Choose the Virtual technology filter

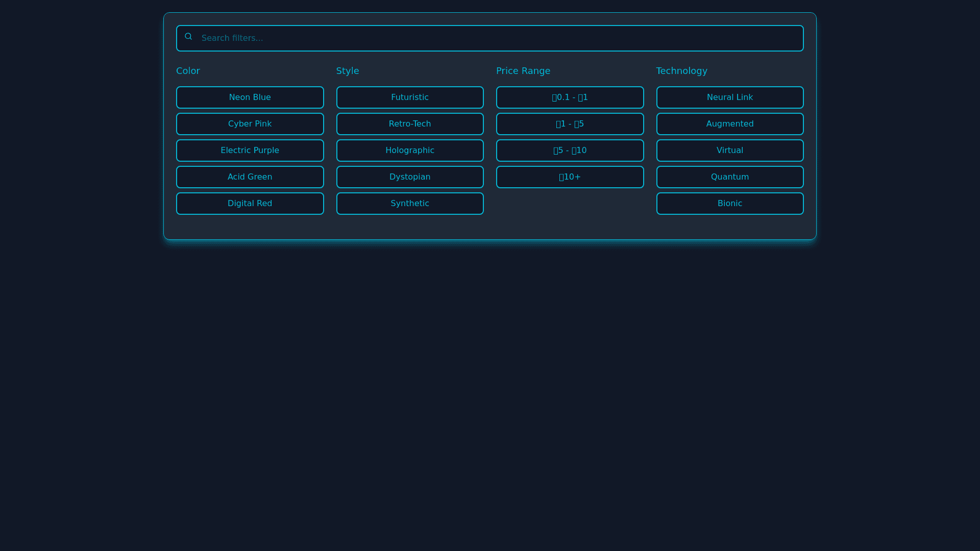pyautogui.click(x=729, y=151)
